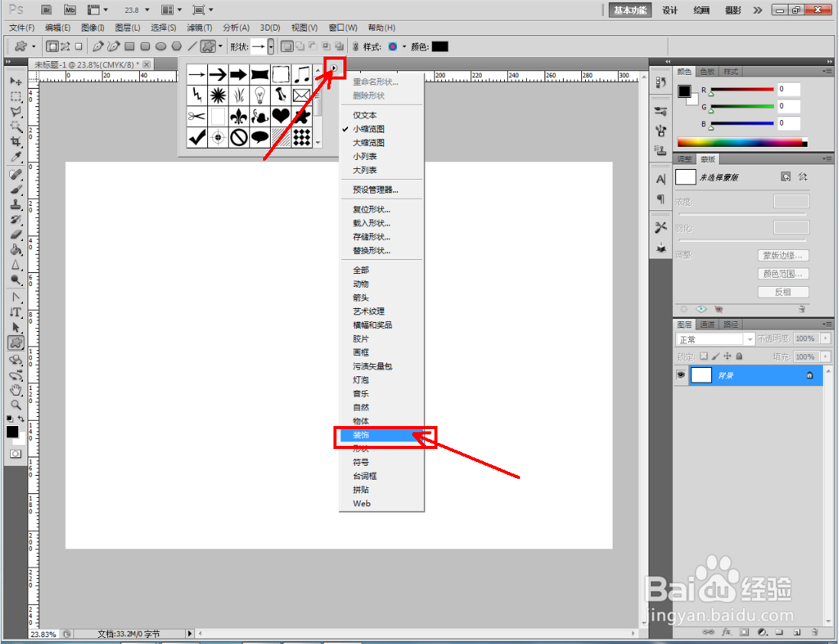
Task: Toggle lock image pixels brush icon
Action: pos(715,356)
